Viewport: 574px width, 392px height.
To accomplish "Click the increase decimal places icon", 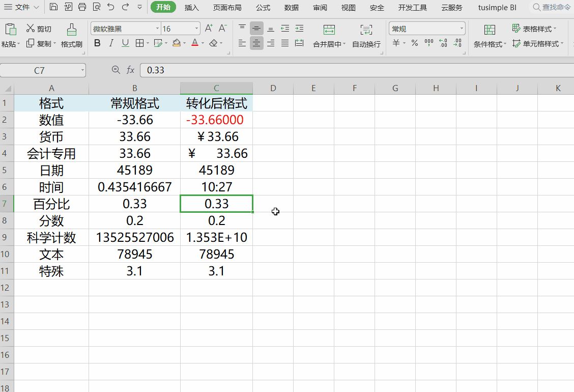I will pos(443,43).
